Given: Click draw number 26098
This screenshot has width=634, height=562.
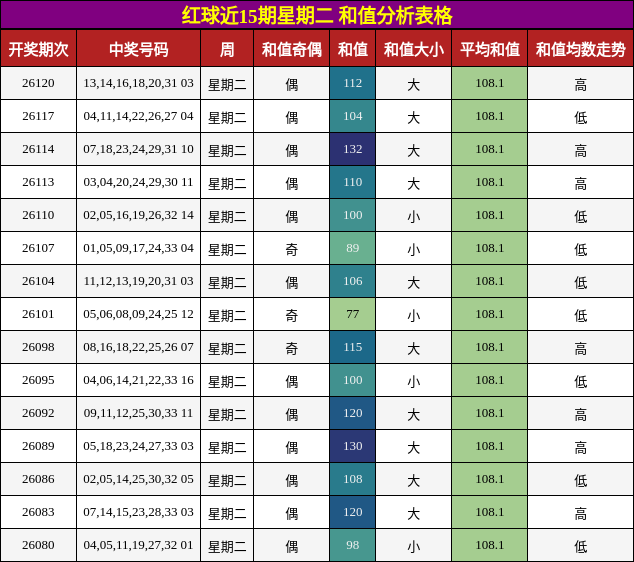Looking at the screenshot, I should [x=38, y=347].
